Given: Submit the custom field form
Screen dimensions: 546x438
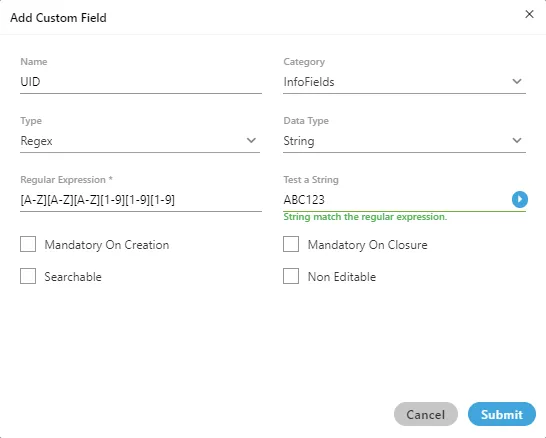Looking at the screenshot, I should coord(501,414).
